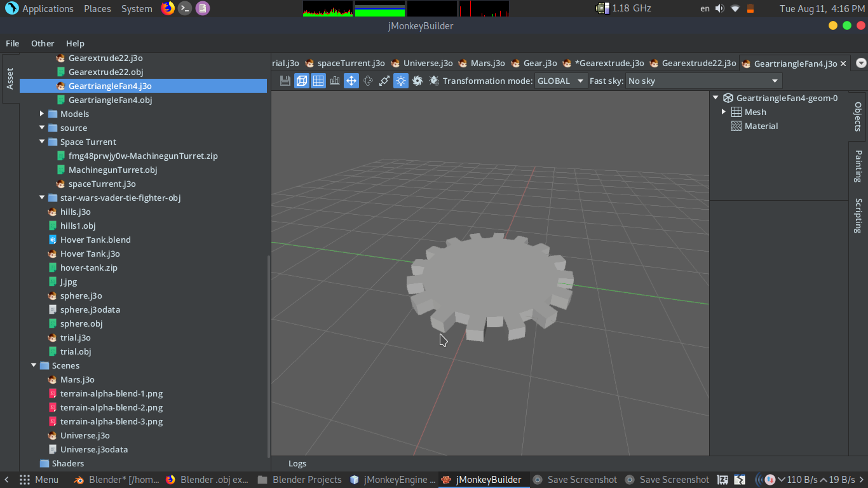Switch to the *Gearextrude.j3o tab

[x=604, y=63]
